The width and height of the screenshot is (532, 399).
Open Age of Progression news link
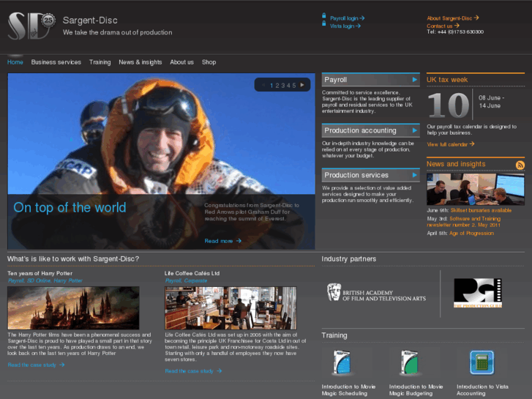pyautogui.click(x=471, y=234)
